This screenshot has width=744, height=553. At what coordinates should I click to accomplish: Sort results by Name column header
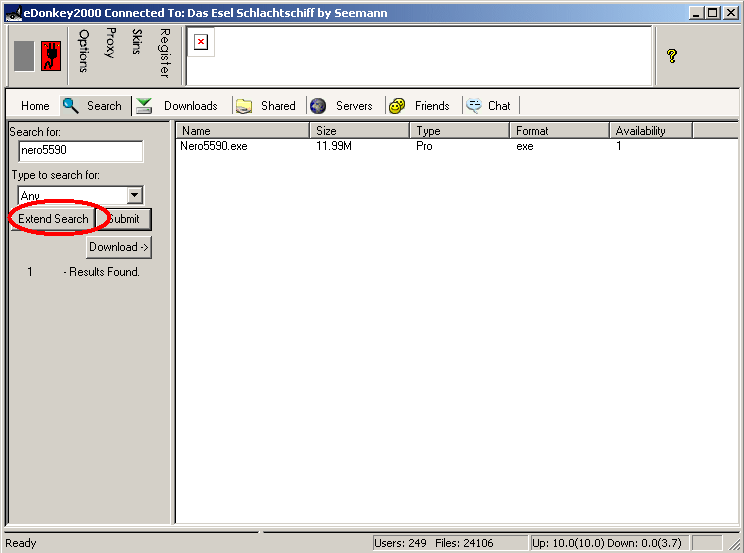[x=242, y=131]
